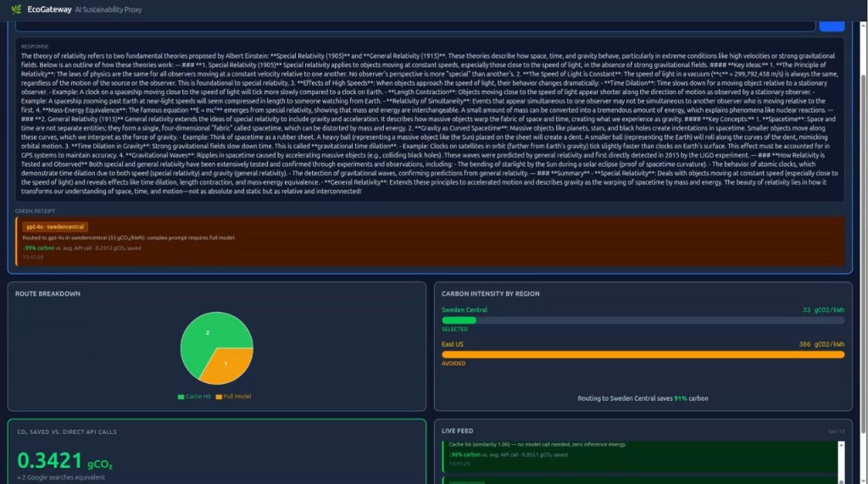Image resolution: width=868 pixels, height=484 pixels.
Task: Click the 386 gCO2/kWh value
Action: [821, 344]
